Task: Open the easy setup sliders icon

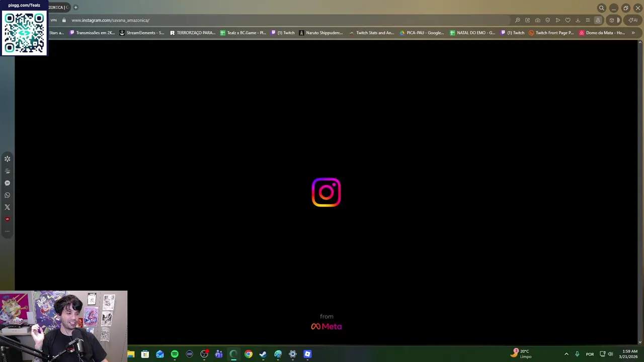Action: [x=588, y=20]
